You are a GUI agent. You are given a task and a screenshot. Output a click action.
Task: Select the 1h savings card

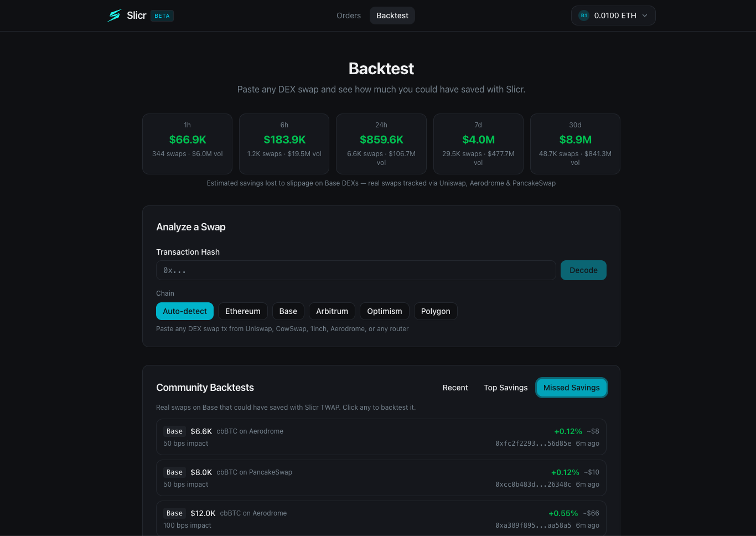pyautogui.click(x=188, y=144)
